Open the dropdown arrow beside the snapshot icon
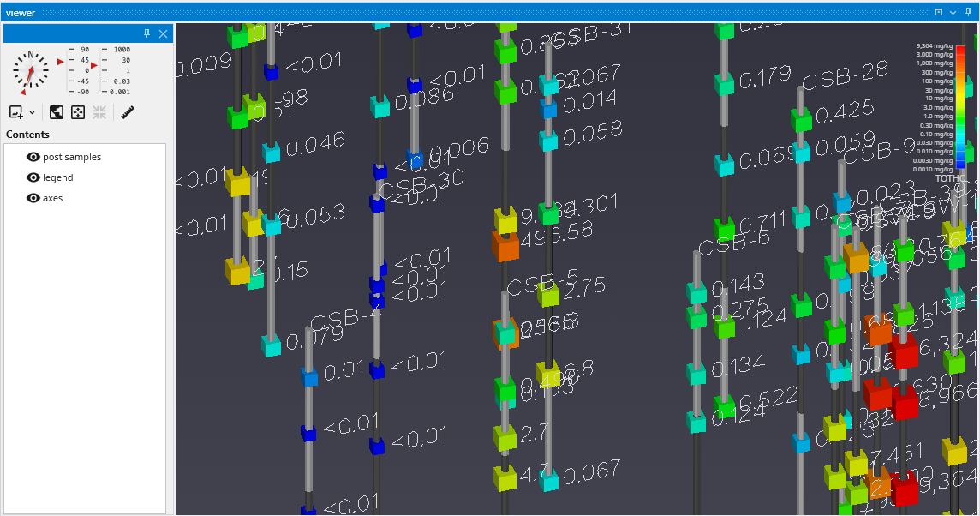 coord(33,113)
